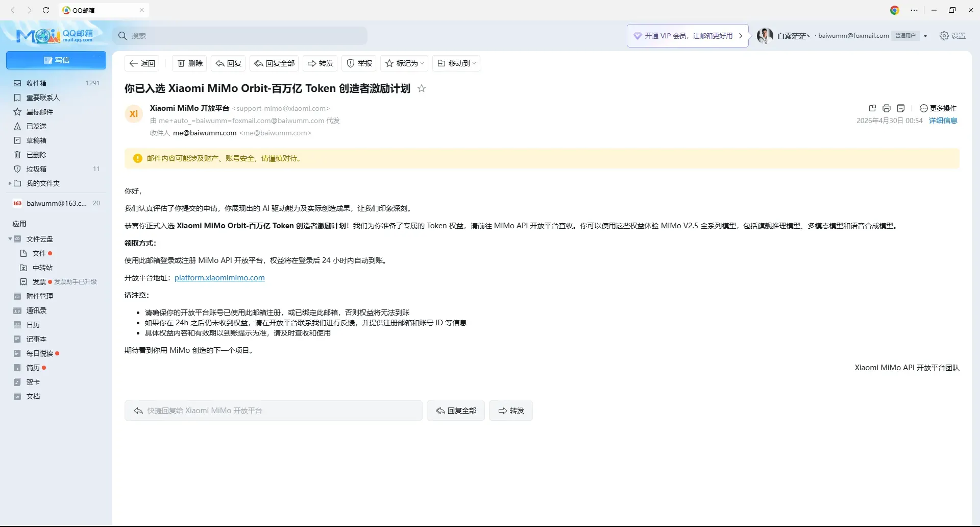This screenshot has height=527, width=980.
Task: Open 星标邮件 folder
Action: pyautogui.click(x=56, y=112)
